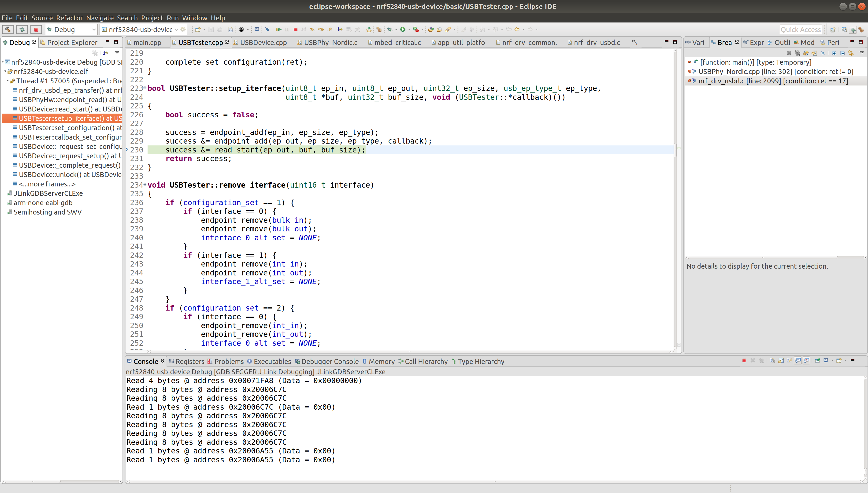Click Terminate icon in Console toolbar
This screenshot has height=493, width=868.
(x=744, y=361)
